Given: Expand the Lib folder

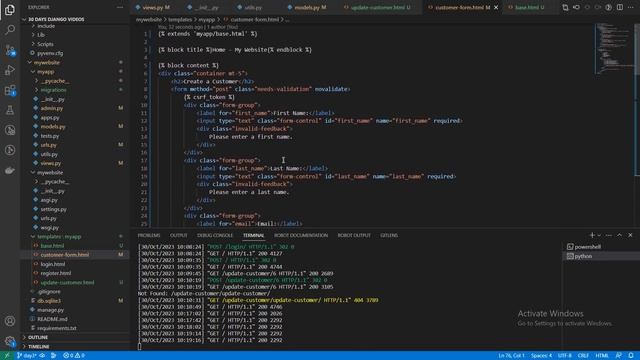Looking at the screenshot, I should (41, 35).
